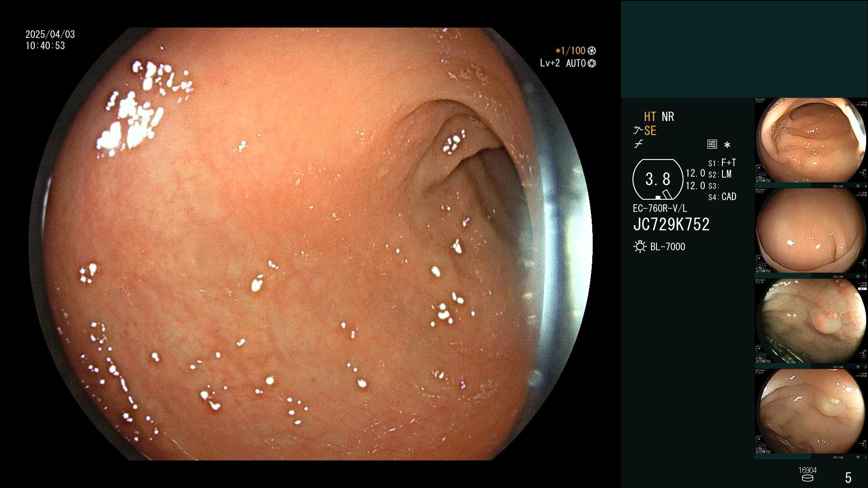Click the date 2025/04/03

[x=50, y=34]
